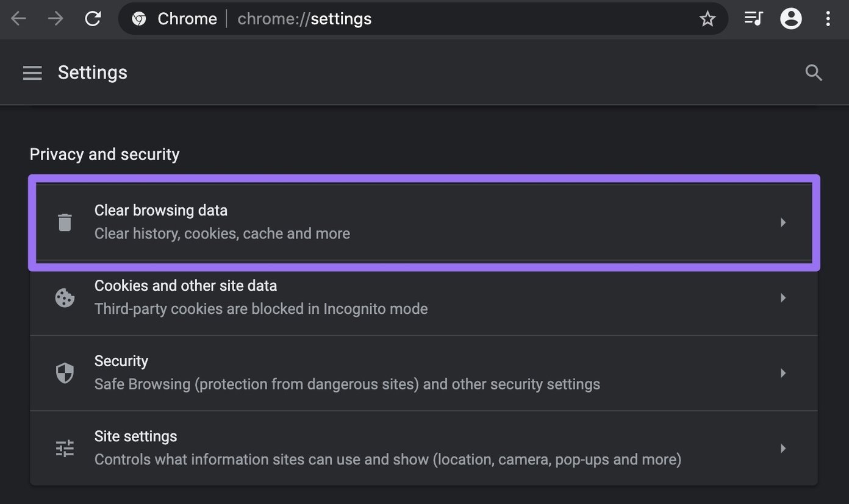Image resolution: width=849 pixels, height=504 pixels.
Task: Expand Cookies and other site data arrow
Action: [783, 298]
